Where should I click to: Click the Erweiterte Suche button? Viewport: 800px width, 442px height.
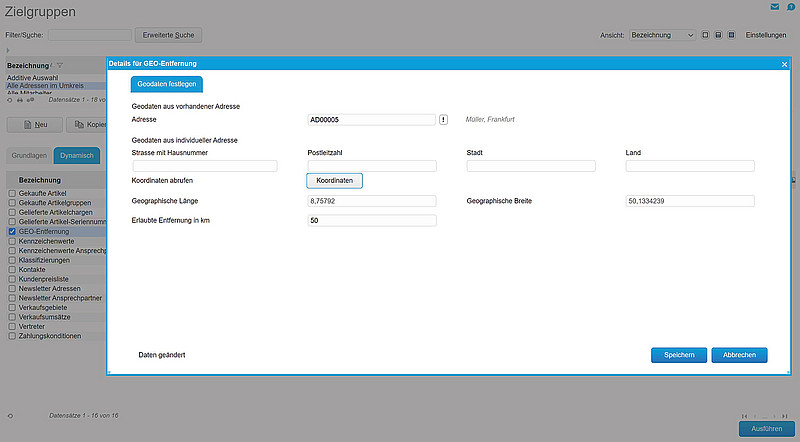pos(168,35)
